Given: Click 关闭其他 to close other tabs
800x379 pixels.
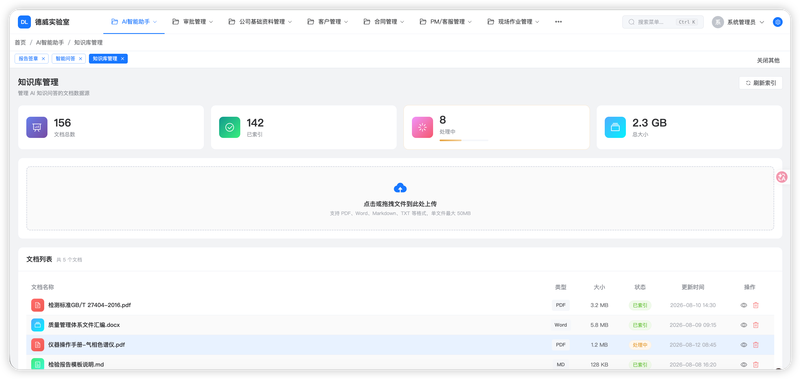Looking at the screenshot, I should (768, 60).
